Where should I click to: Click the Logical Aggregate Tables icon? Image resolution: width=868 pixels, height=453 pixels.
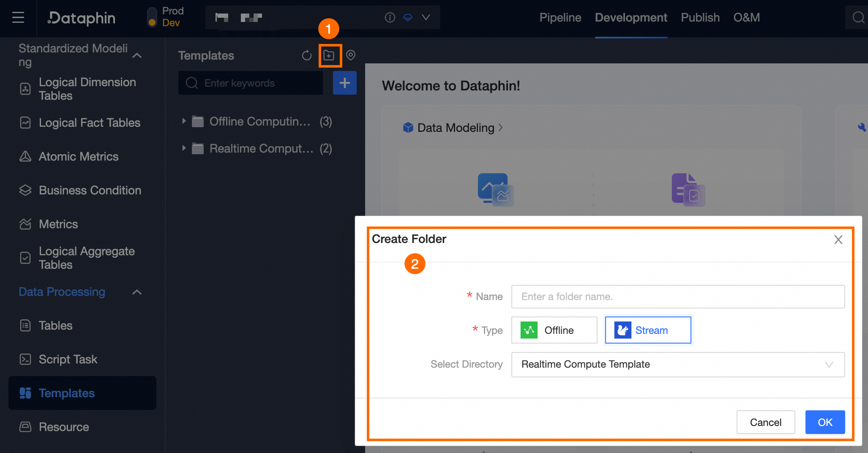coord(25,258)
